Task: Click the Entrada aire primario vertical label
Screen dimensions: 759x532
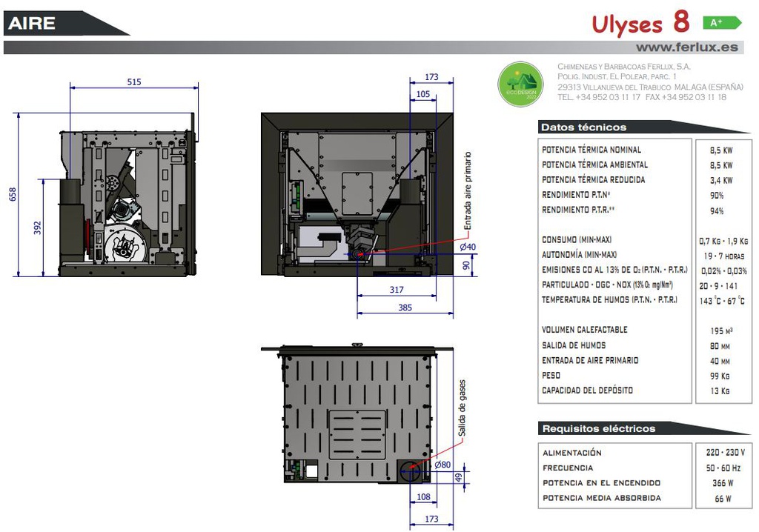Action: point(468,191)
